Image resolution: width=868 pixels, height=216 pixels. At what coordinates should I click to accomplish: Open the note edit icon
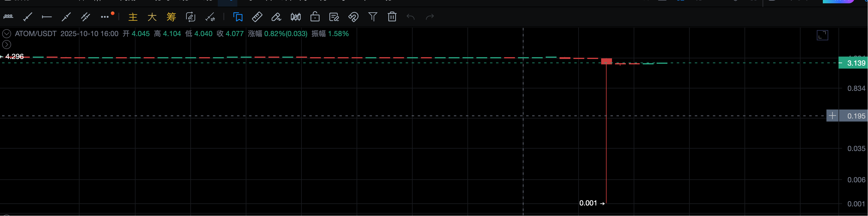(x=334, y=17)
